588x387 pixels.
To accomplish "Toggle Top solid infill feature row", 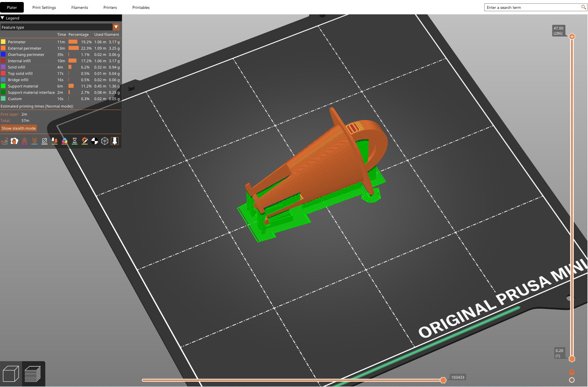I will (60, 73).
